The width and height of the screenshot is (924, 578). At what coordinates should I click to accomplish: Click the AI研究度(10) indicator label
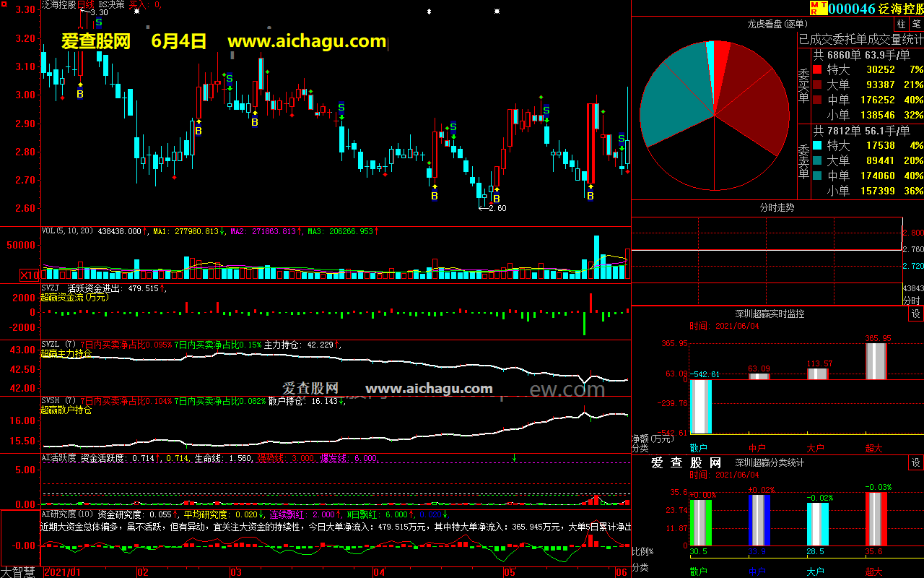[x=68, y=514]
